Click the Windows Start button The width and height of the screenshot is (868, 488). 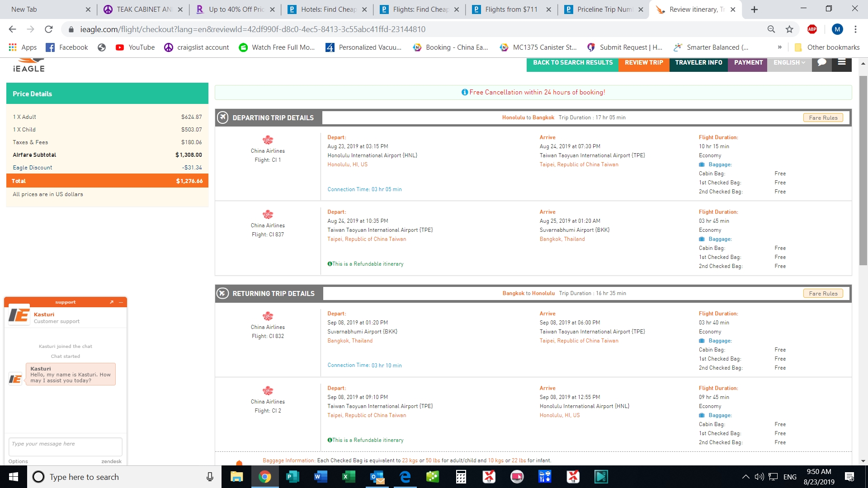pyautogui.click(x=14, y=477)
